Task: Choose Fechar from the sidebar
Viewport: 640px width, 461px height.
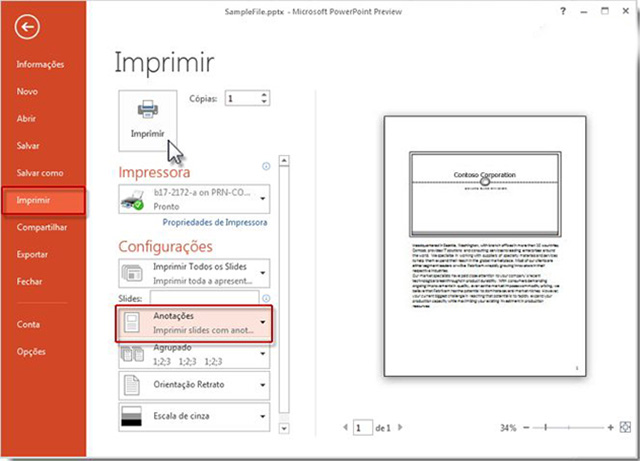Action: [29, 281]
